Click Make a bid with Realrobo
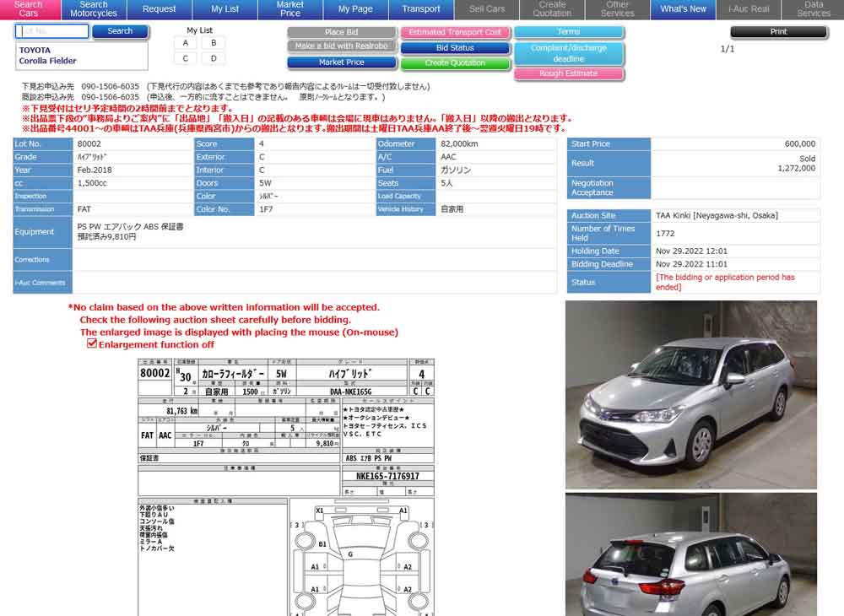This screenshot has height=616, width=844. tap(341, 46)
